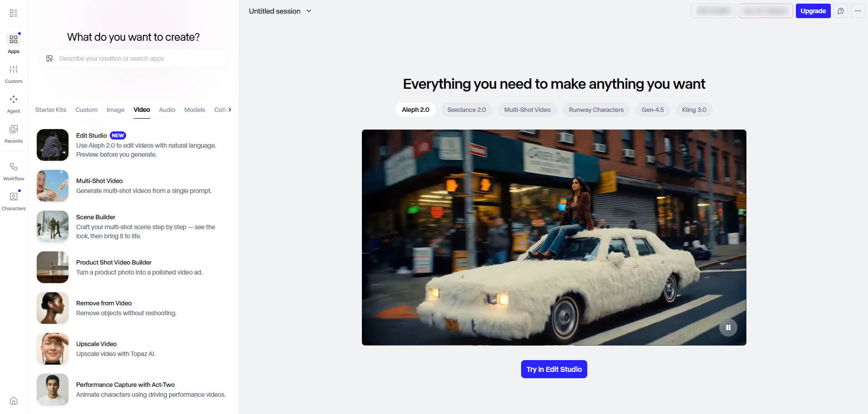Click the Edit Studio title text
This screenshot has height=414, width=868.
pos(91,135)
